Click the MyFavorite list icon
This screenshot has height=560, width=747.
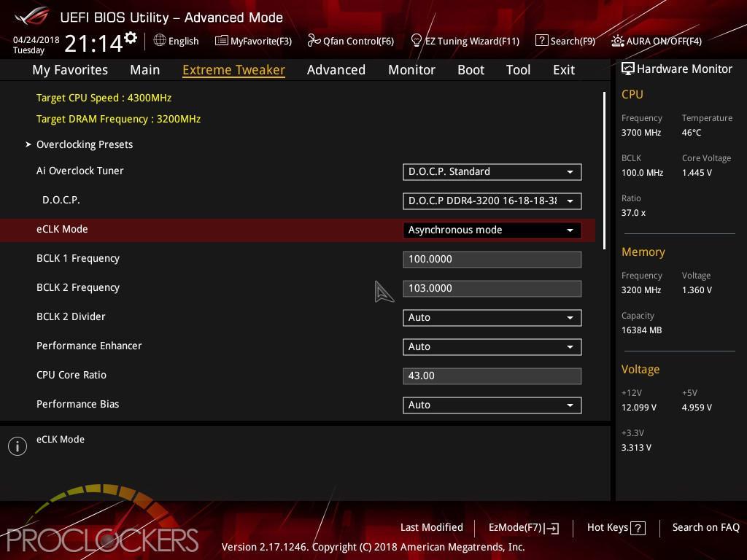221,41
